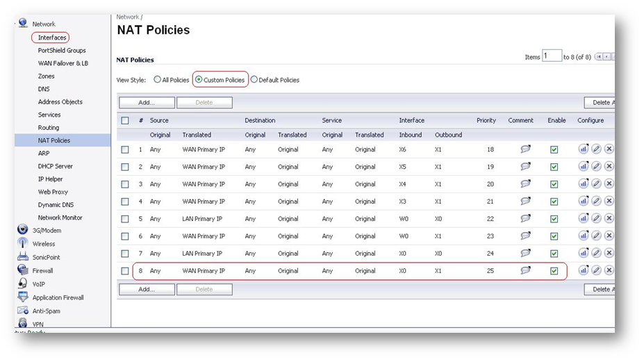Viewport: 644px width, 362px height.
Task: Choose the Default Policies view style
Action: 254,80
